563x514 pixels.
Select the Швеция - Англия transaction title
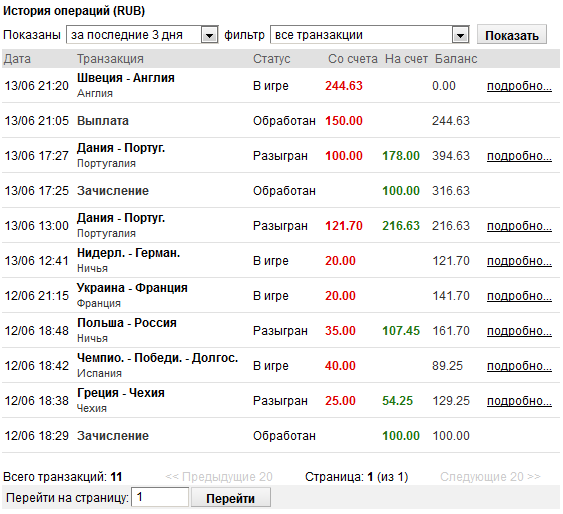[126, 78]
